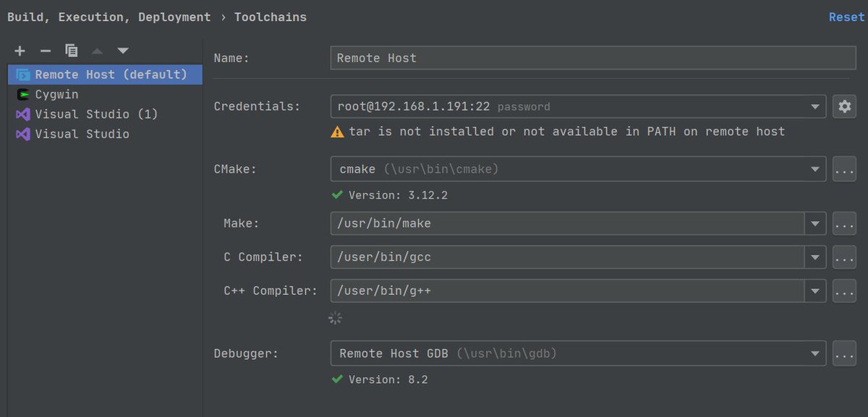The height and width of the screenshot is (417, 868).
Task: Browse for CMake executable
Action: (844, 169)
